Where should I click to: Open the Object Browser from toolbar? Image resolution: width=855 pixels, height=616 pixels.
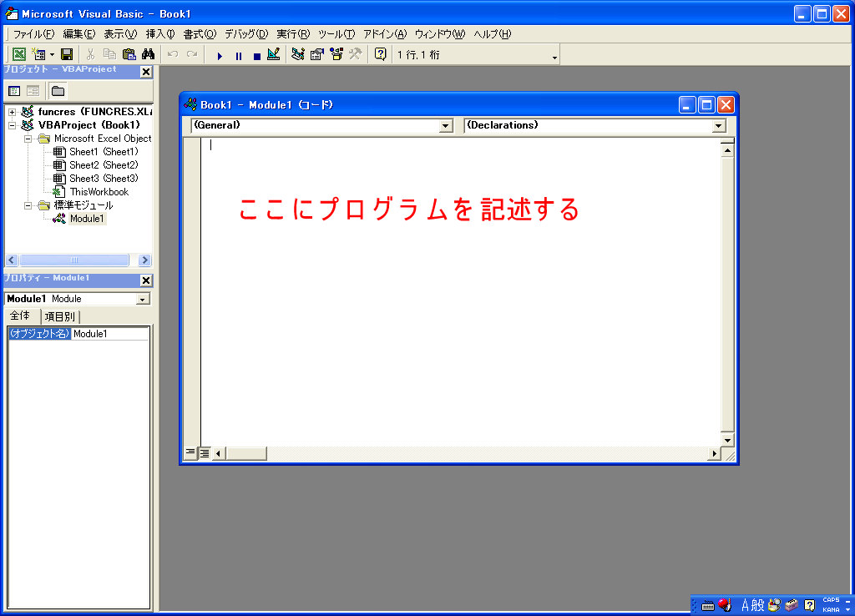pos(336,55)
